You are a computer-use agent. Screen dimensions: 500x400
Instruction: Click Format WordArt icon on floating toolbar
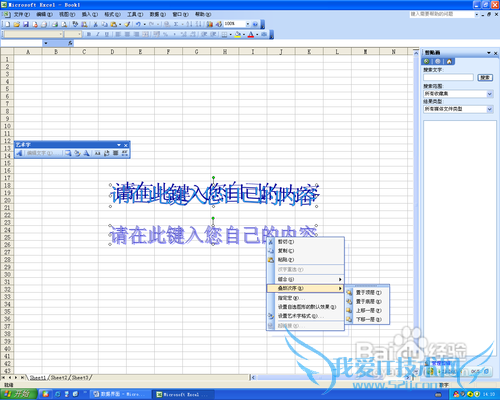(x=77, y=153)
